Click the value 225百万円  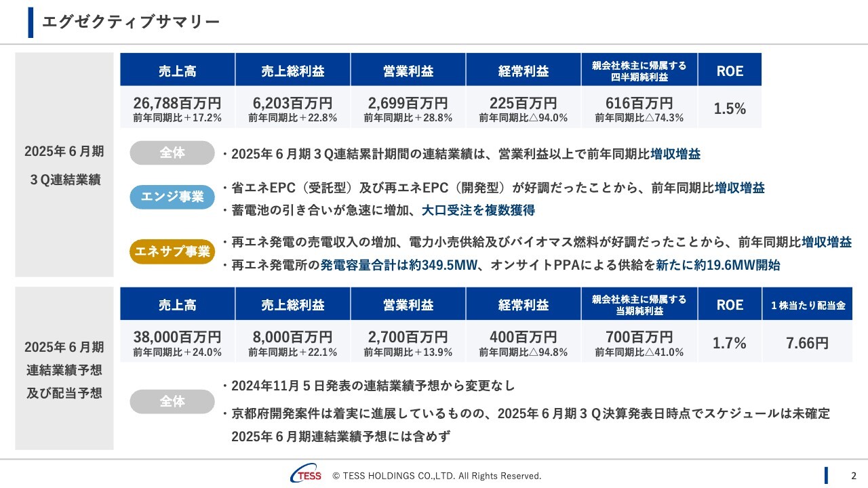click(x=524, y=103)
